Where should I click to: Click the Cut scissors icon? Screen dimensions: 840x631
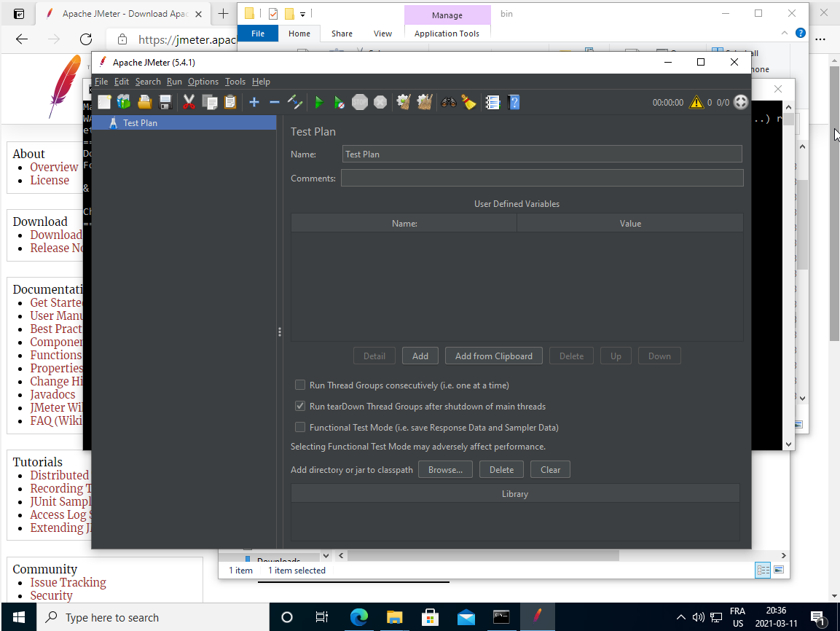[x=189, y=102]
